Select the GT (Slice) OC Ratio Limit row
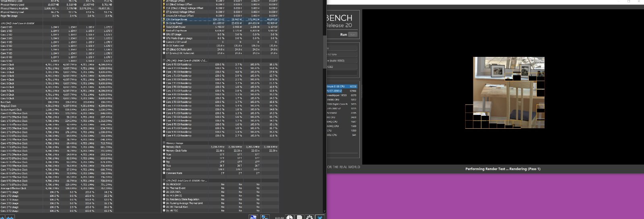644x219 pixels. click(x=221, y=49)
